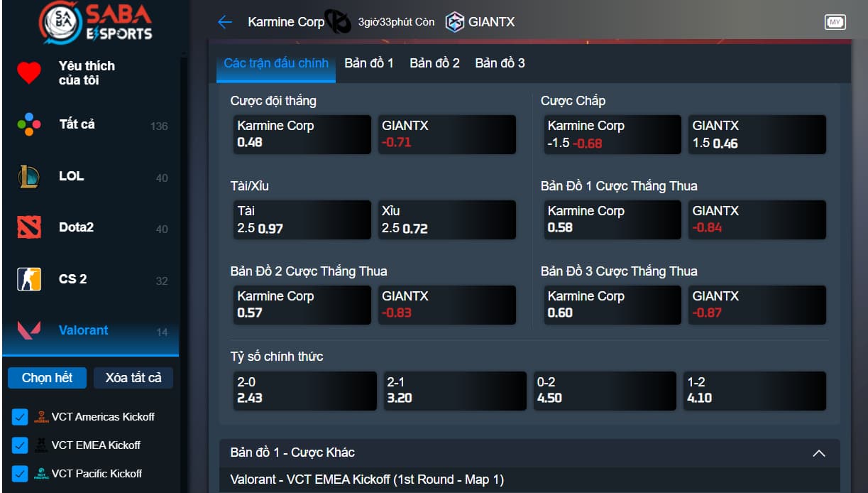
Task: Select the Dota2 game icon
Action: 29,227
